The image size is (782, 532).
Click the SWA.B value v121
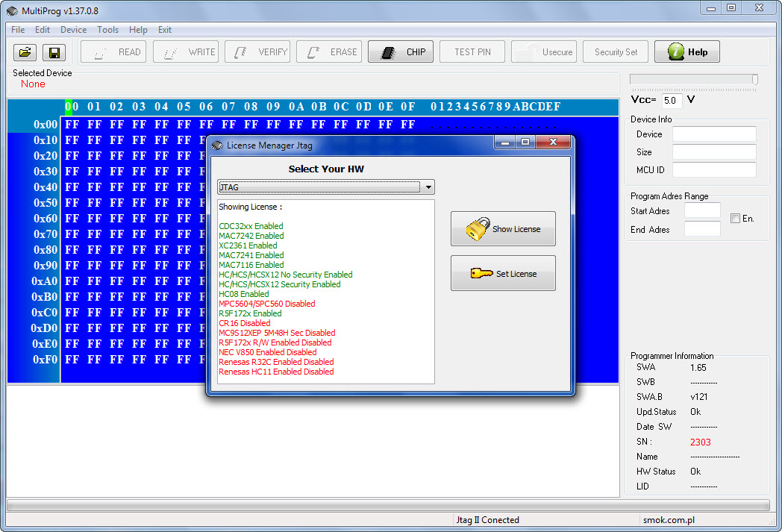point(698,398)
